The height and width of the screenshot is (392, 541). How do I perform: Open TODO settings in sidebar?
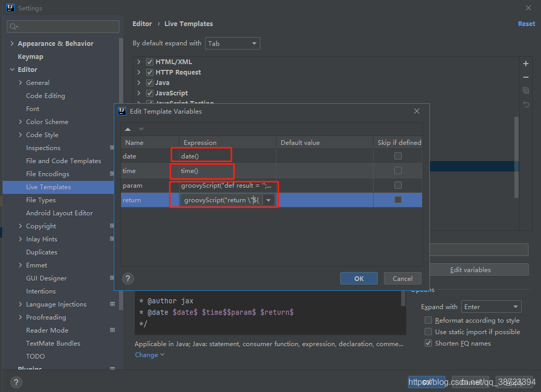click(x=35, y=356)
